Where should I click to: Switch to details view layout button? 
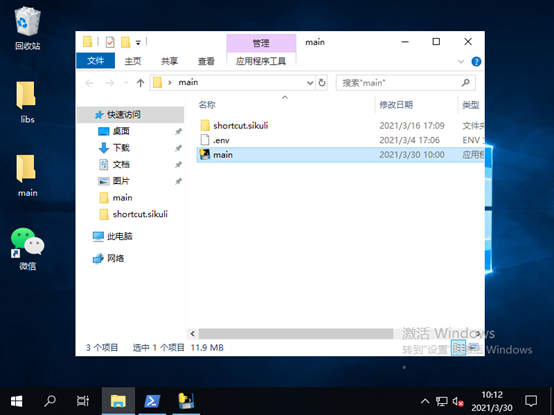(458, 348)
